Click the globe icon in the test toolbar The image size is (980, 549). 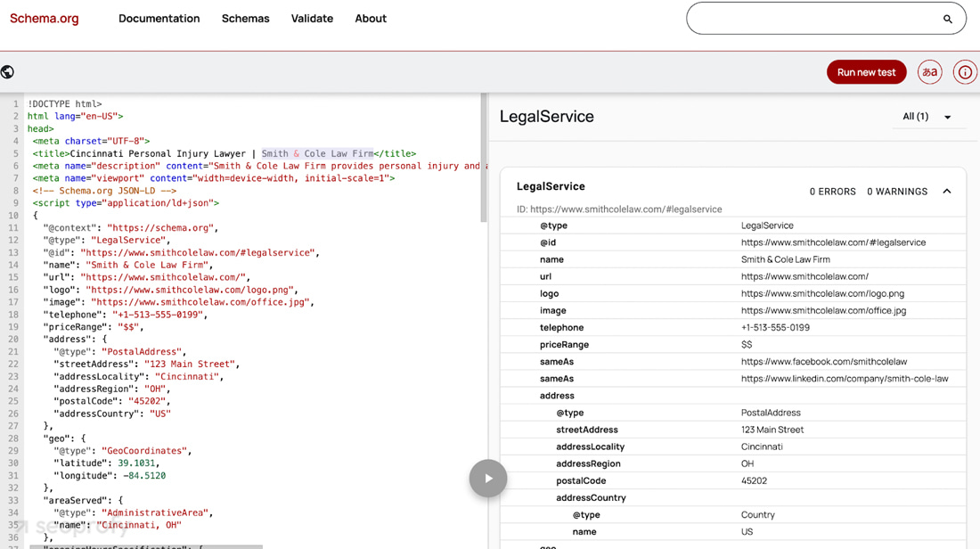8,71
